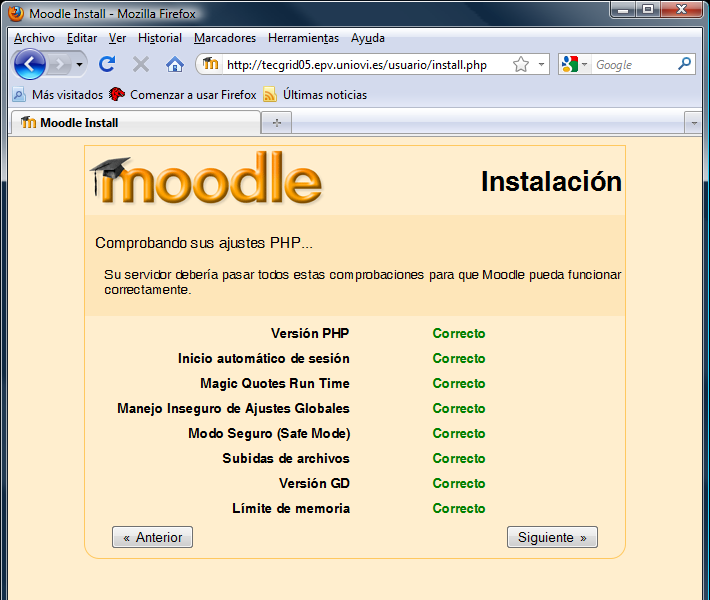Click the greyed-out Forward arrow button
This screenshot has height=600, width=710.
click(x=60, y=64)
